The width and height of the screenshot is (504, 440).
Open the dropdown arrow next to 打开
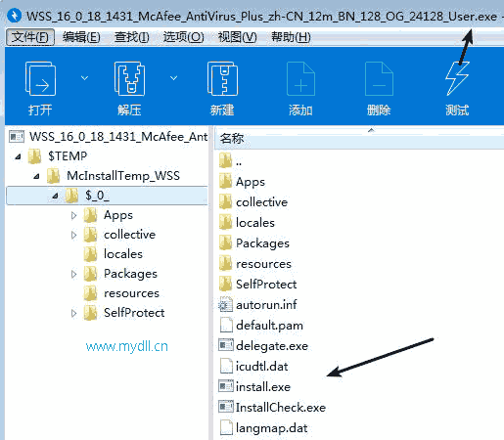click(x=84, y=78)
